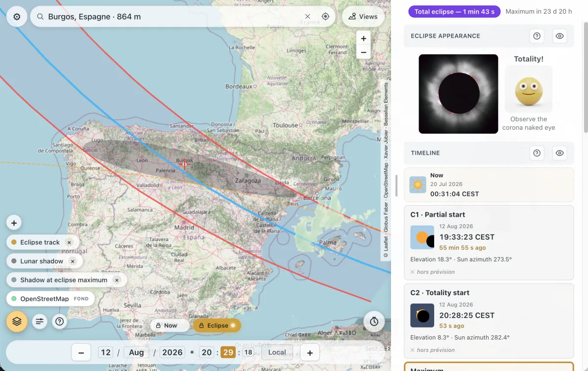This screenshot has width=588, height=371.
Task: Switch time mode to Now
Action: 170,325
